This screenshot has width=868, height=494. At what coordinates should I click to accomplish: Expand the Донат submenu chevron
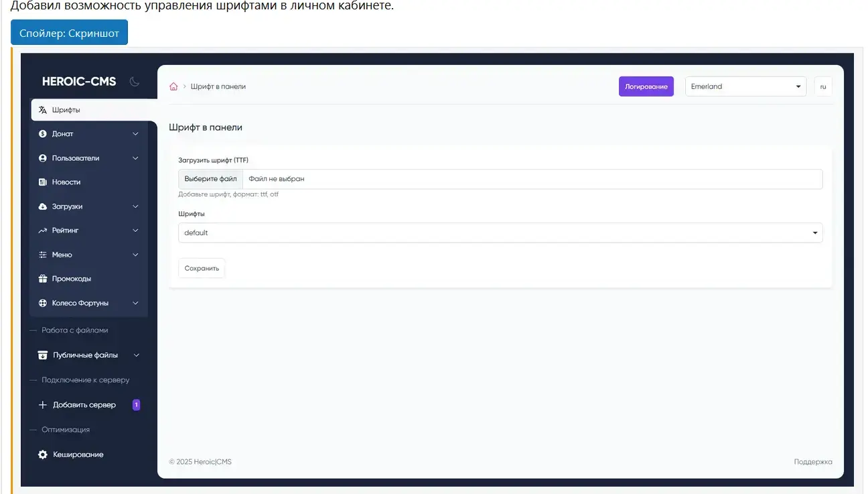[135, 134]
